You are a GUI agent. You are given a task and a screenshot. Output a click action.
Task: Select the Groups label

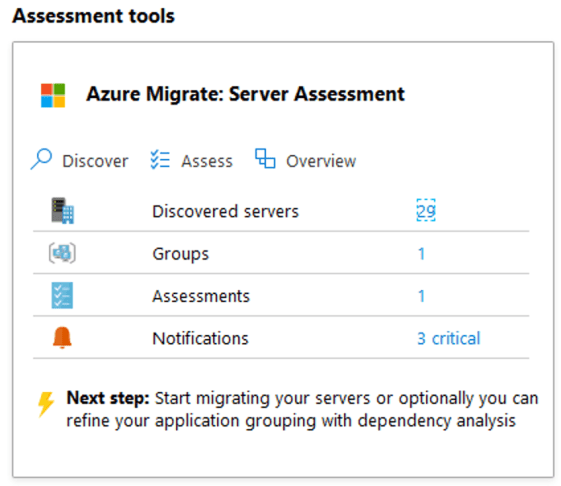pyautogui.click(x=181, y=254)
